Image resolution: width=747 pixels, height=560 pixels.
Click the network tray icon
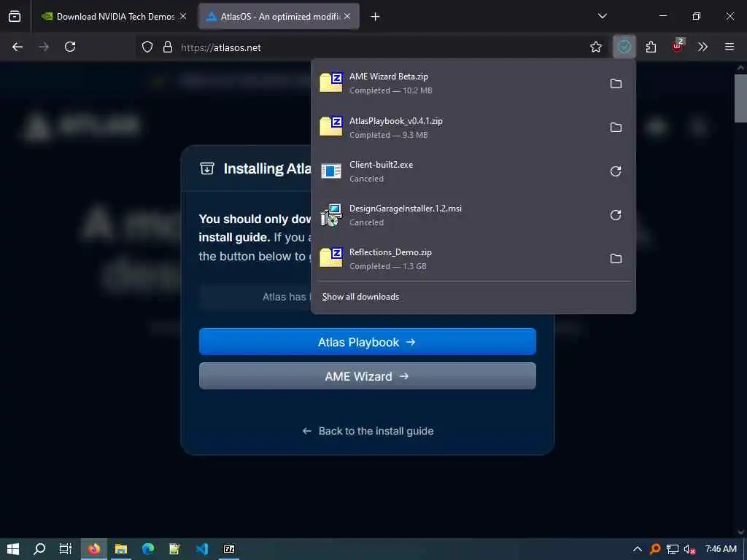(672, 549)
